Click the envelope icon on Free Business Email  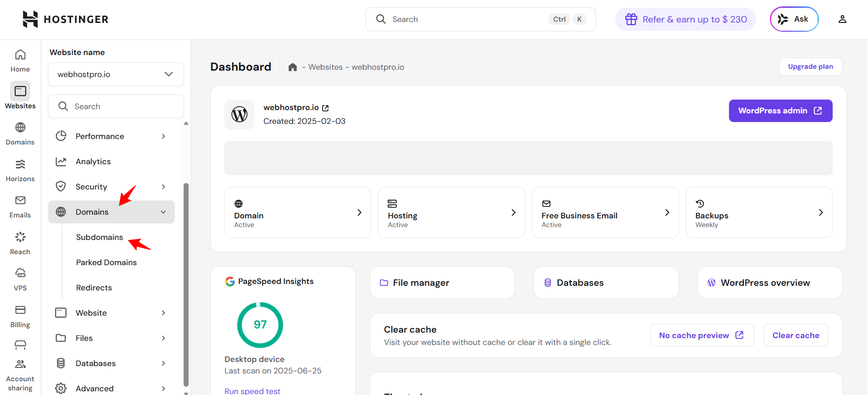(546, 204)
